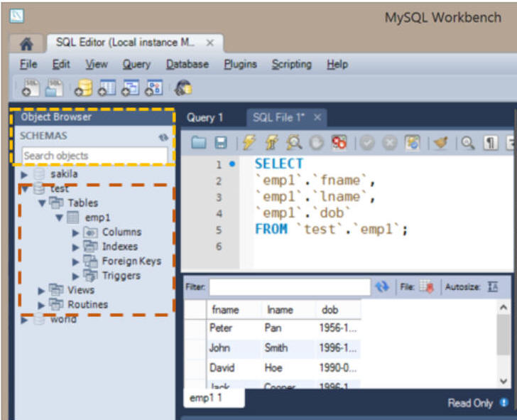
Task: Collapse the test schema
Action: click(25, 189)
